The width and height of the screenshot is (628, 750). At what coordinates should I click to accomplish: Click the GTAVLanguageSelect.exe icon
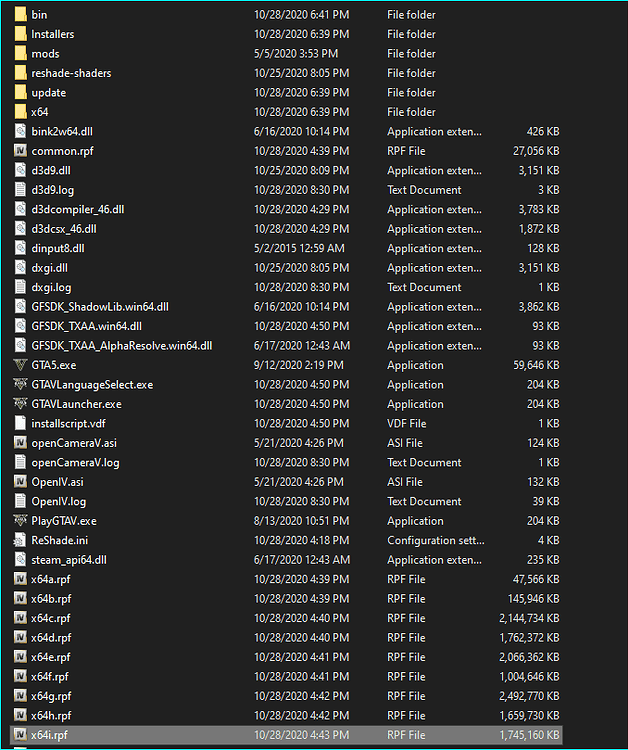click(20, 385)
